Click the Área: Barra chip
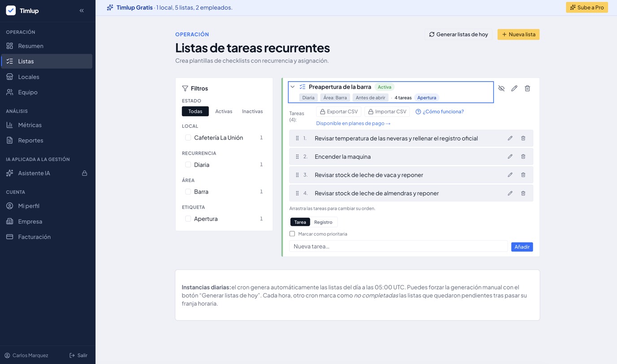The image size is (617, 364). tap(335, 98)
